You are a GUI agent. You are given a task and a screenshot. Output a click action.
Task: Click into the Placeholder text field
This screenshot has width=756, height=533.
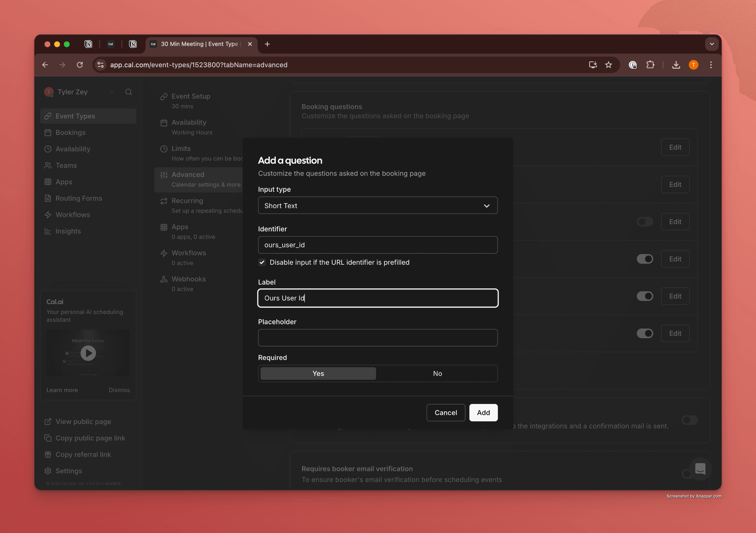[378, 337]
